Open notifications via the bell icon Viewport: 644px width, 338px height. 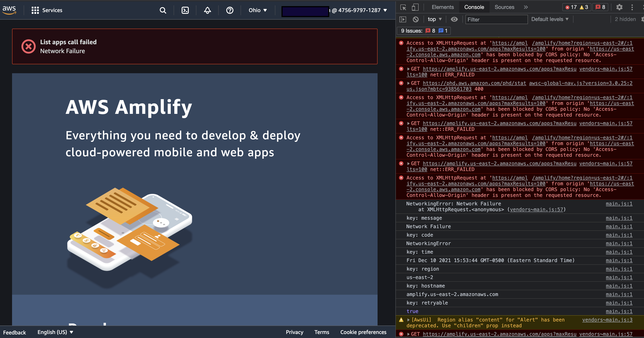point(207,10)
